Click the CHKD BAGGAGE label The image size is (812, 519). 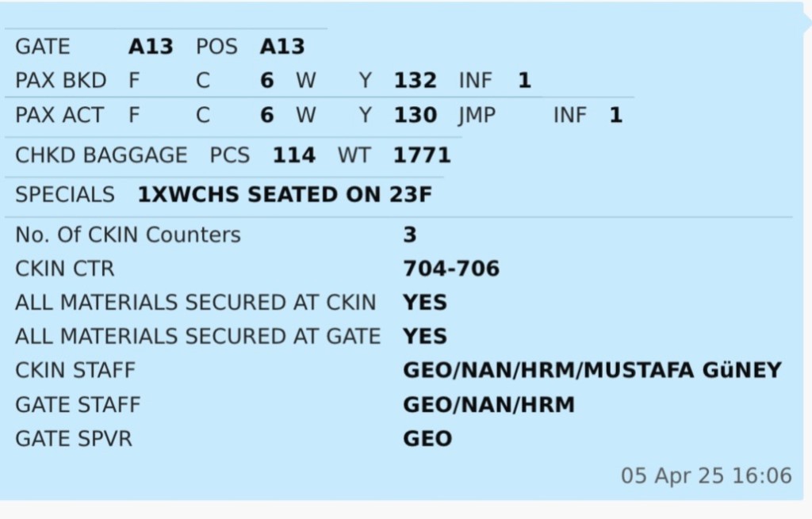[x=101, y=155]
